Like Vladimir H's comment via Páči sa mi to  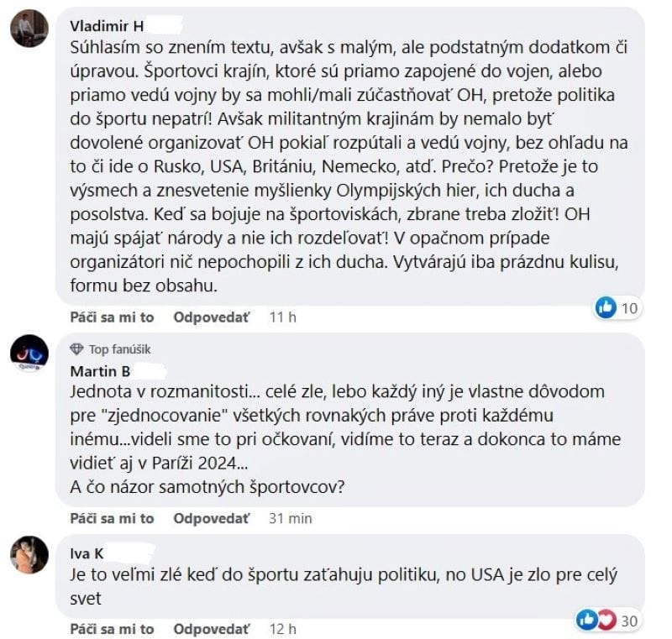pos(113,317)
